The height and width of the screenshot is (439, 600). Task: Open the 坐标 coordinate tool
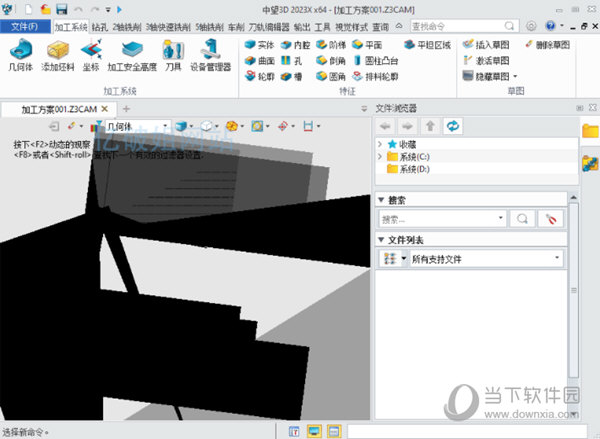91,55
